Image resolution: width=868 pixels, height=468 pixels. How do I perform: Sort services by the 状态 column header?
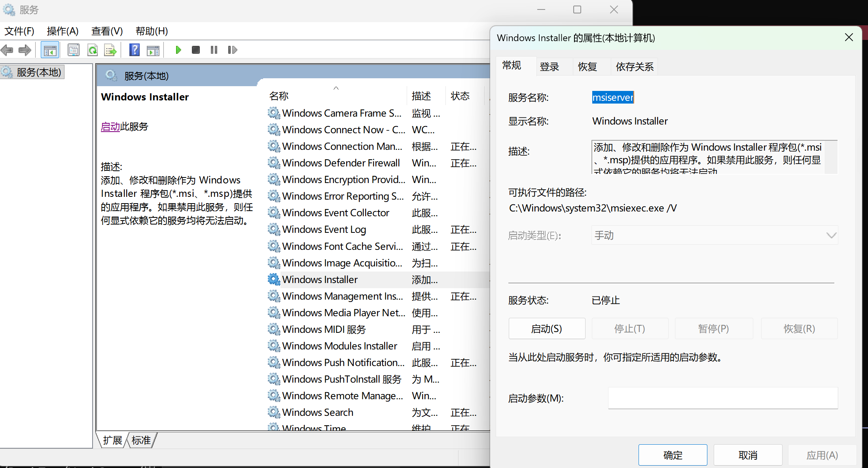(465, 96)
